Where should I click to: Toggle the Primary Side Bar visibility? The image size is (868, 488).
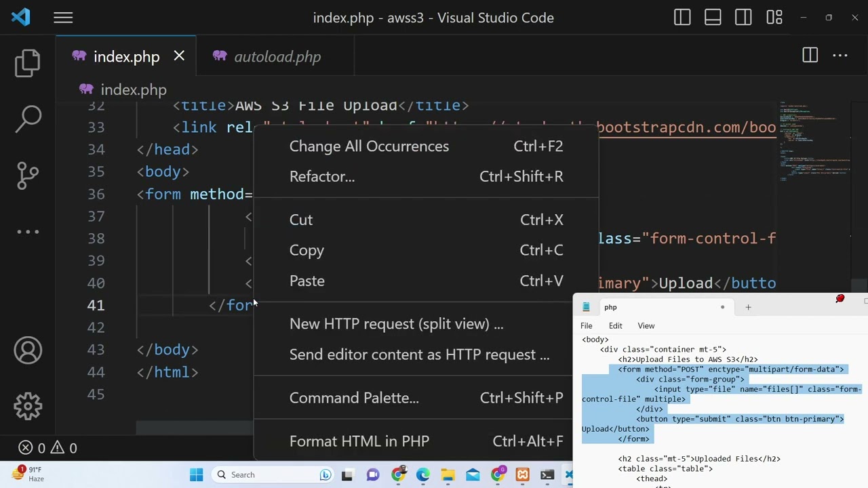(682, 18)
